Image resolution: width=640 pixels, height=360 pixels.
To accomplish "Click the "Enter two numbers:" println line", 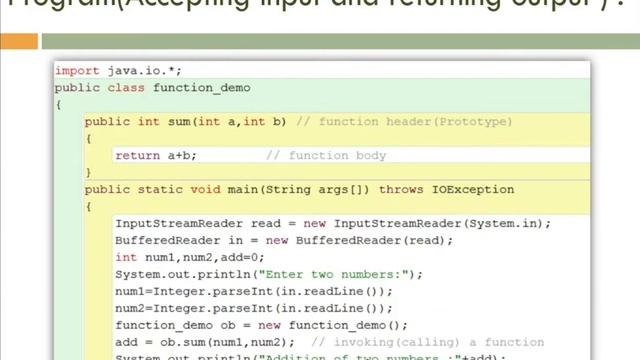I will [269, 274].
